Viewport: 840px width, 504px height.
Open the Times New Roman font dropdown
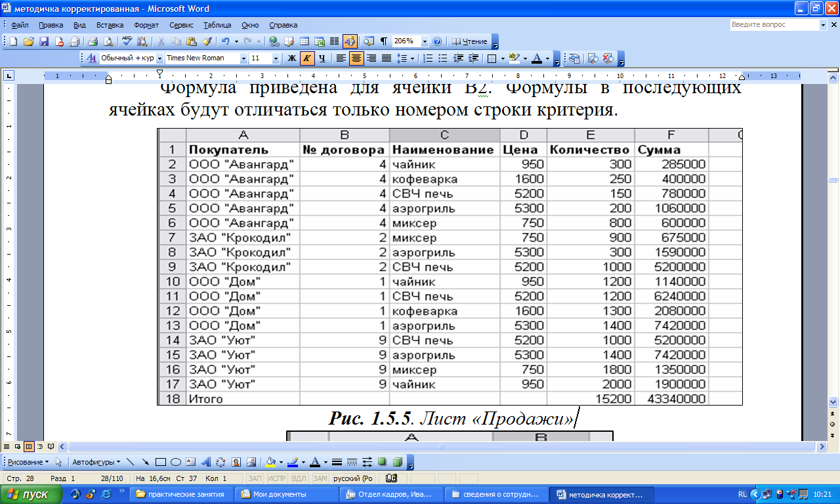(244, 58)
